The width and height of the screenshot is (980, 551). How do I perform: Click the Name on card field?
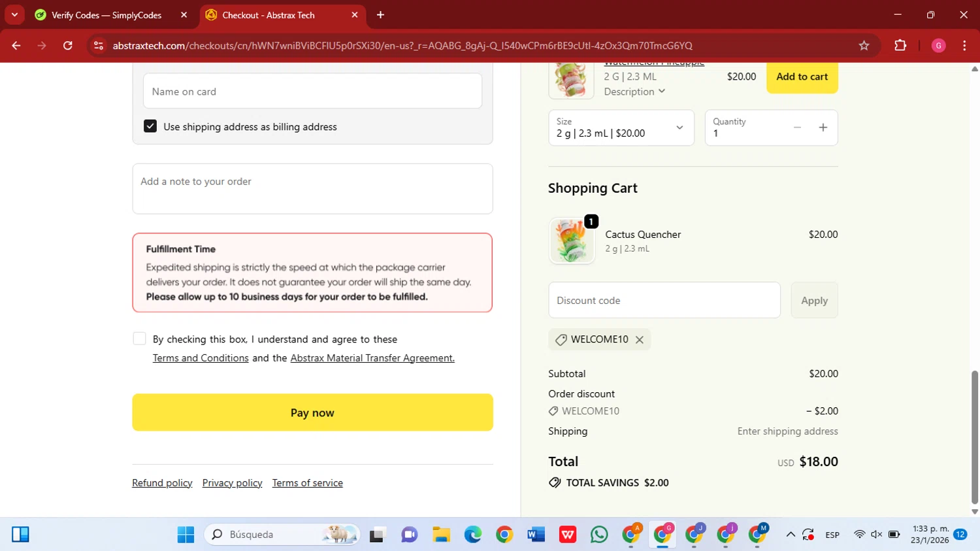click(x=312, y=91)
